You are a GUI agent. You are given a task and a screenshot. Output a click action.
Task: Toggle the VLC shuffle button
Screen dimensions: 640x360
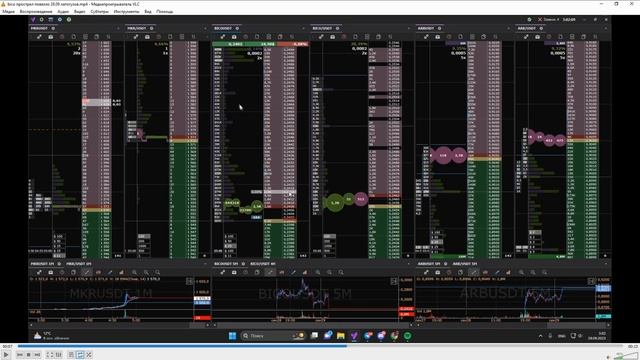89,355
